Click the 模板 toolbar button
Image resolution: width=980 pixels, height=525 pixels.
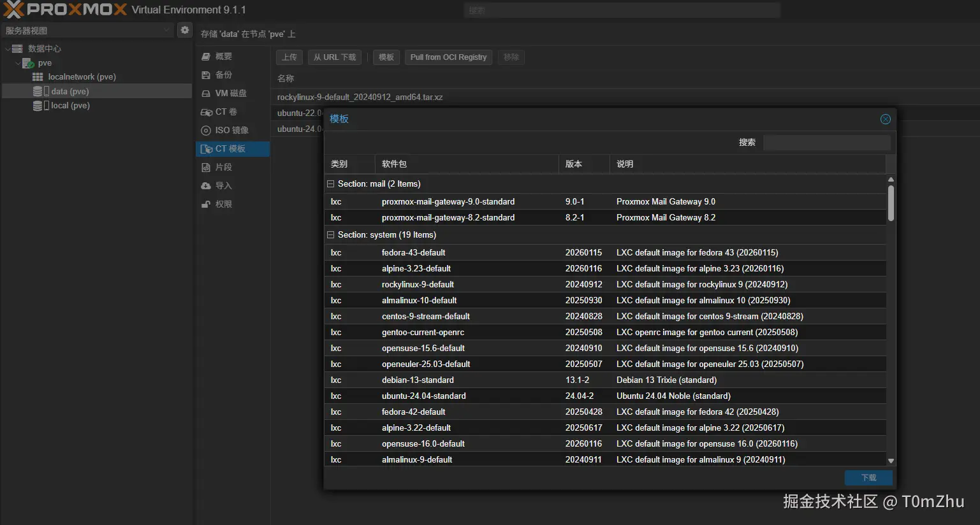pyautogui.click(x=386, y=57)
